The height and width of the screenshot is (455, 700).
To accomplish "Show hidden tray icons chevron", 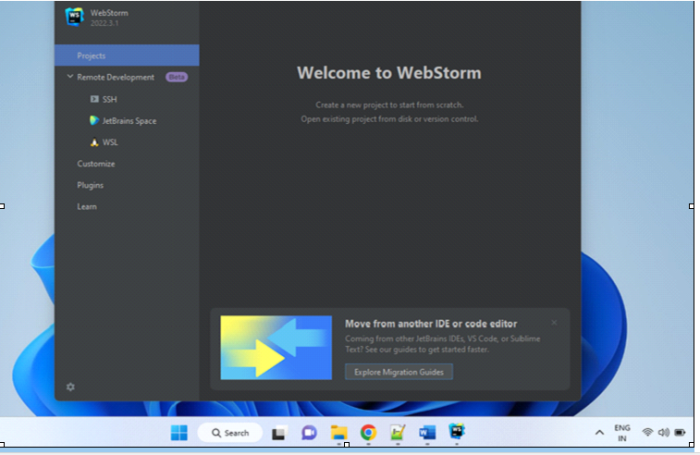I will (x=600, y=432).
